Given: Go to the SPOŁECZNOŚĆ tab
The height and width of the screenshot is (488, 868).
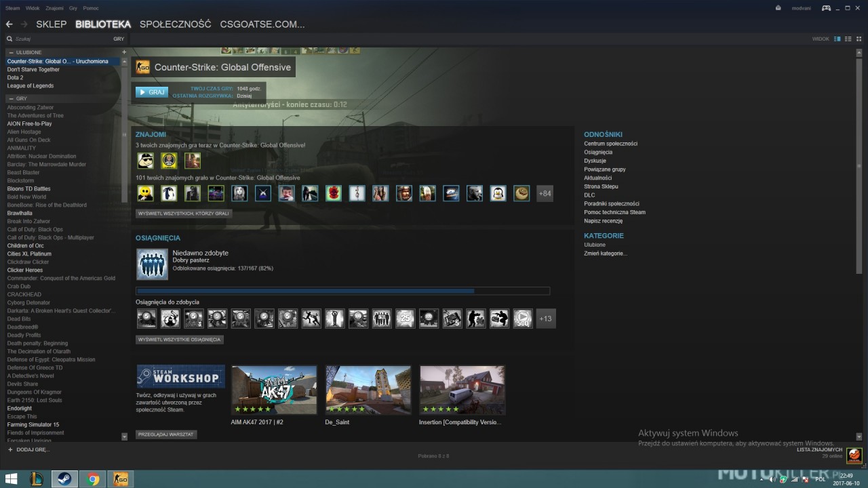Looking at the screenshot, I should pos(176,24).
